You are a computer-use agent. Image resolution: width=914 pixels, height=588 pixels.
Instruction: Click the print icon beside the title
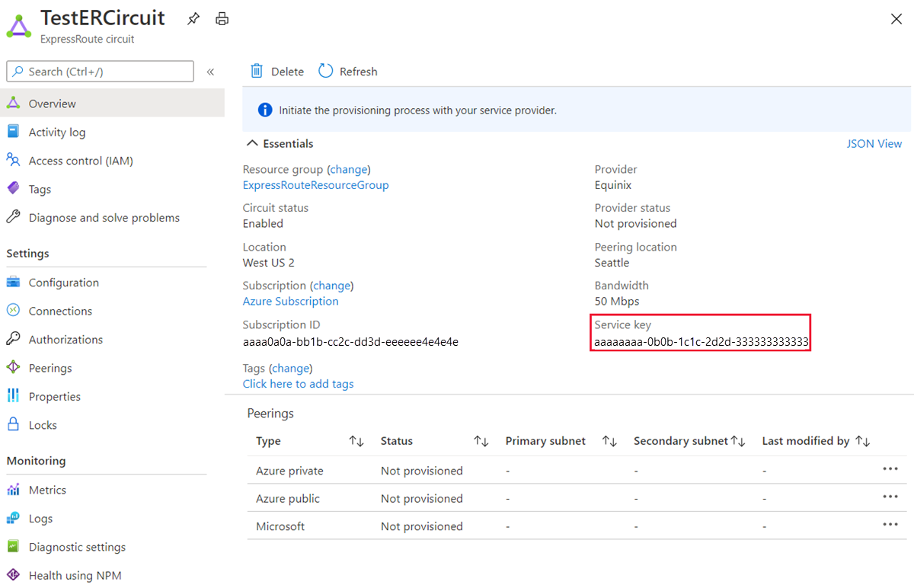[222, 19]
